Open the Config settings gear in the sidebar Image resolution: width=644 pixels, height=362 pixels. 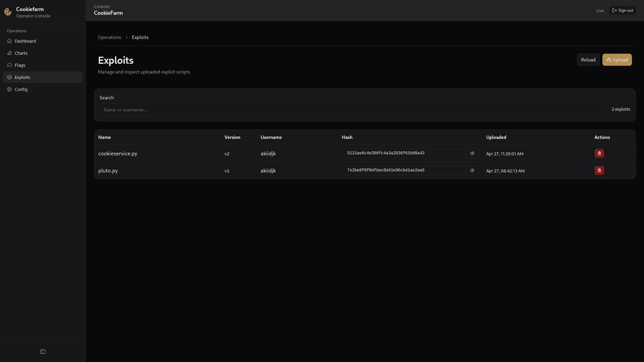9,89
